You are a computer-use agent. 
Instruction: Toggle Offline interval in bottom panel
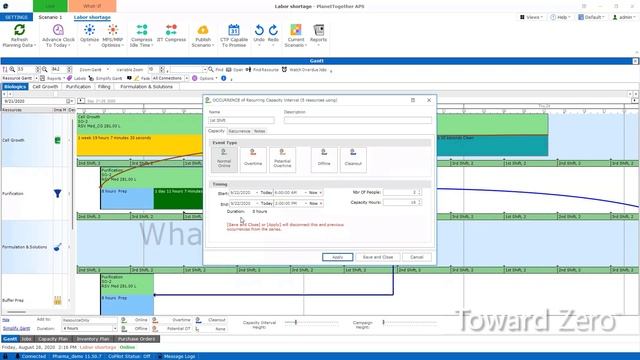[x=134, y=329]
